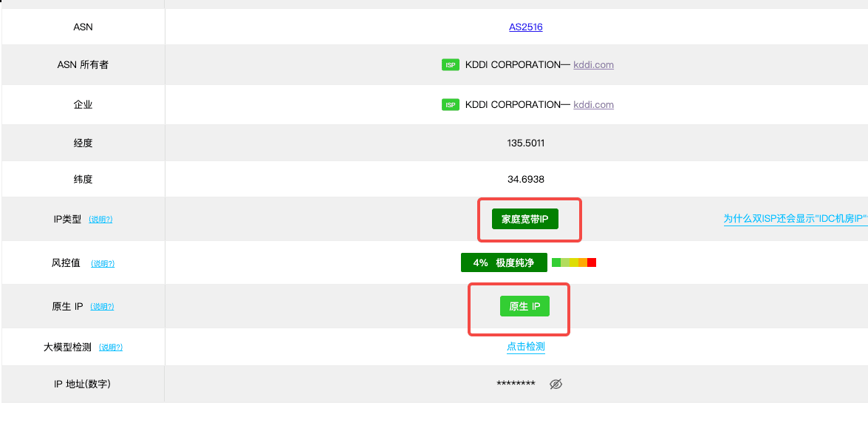
Task: Click the 大模型检测 row label
Action: [67, 347]
